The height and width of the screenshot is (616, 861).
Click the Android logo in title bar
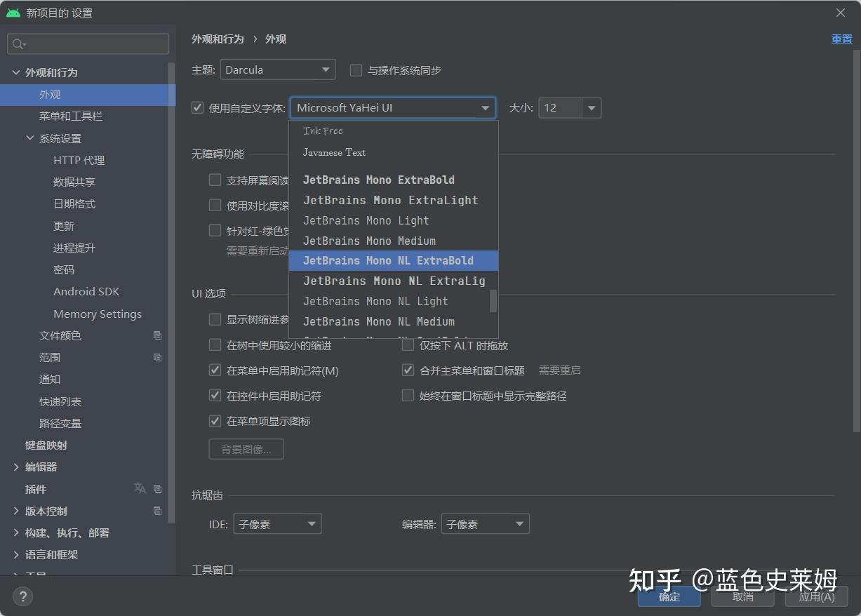click(13, 13)
